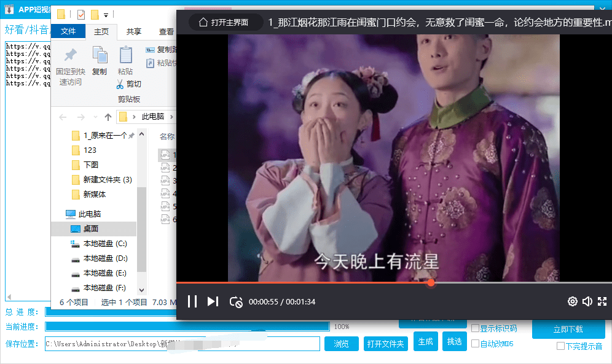
Task: Open the 文件 menu in Explorer
Action: tap(68, 31)
